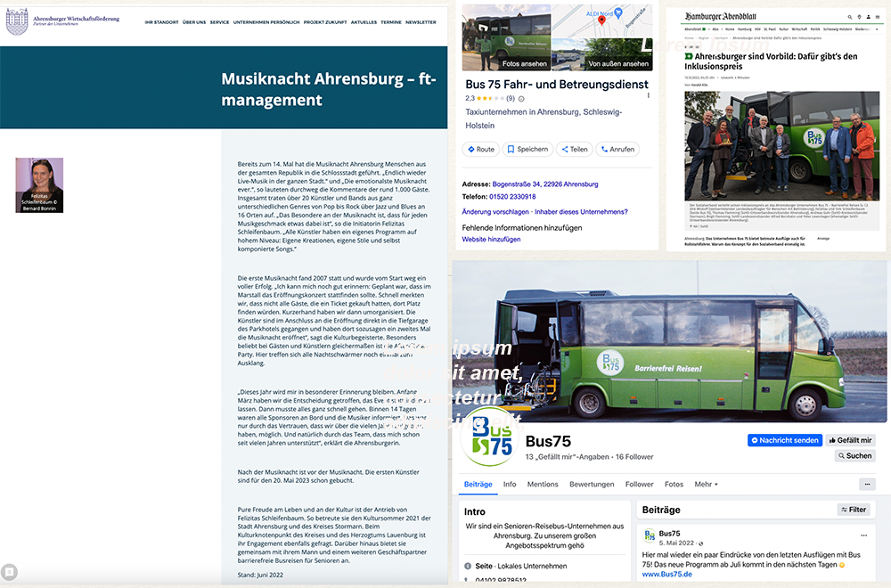Click the Änderung vorschlagen link
The image size is (891, 588).
[495, 212]
